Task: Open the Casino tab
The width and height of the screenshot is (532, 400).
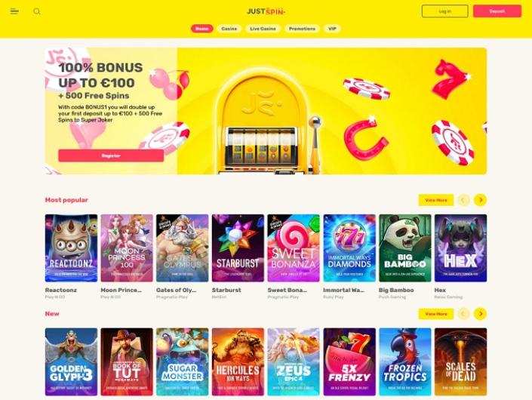Action: [229, 29]
